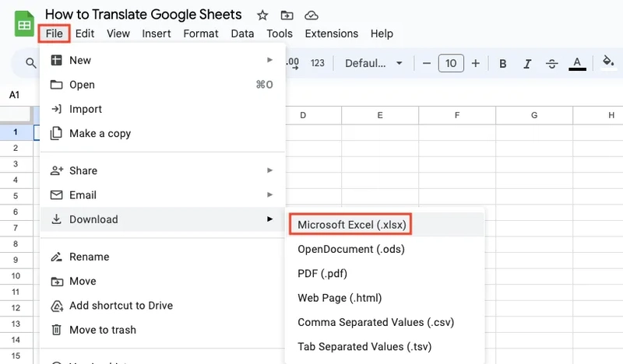Open the Insert menu
This screenshot has width=623, height=364.
157,33
